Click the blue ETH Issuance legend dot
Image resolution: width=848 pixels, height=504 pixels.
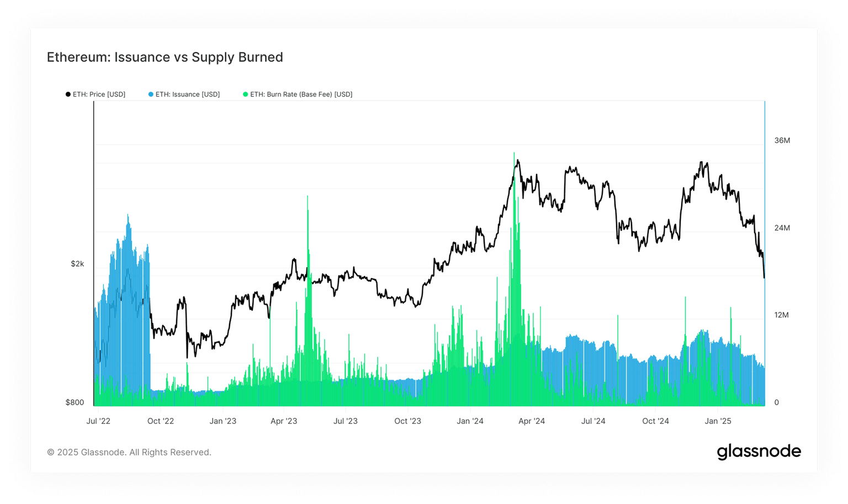tap(151, 94)
